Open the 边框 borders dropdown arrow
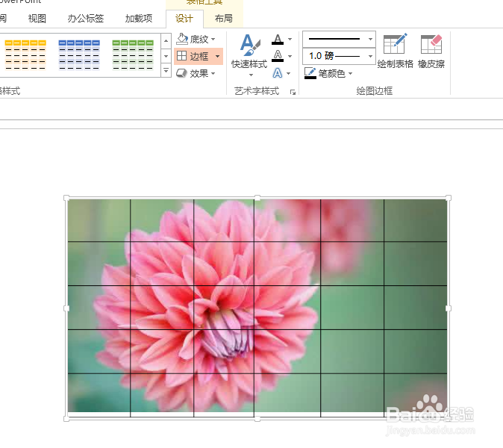Screen dimensions: 503x448 point(217,56)
